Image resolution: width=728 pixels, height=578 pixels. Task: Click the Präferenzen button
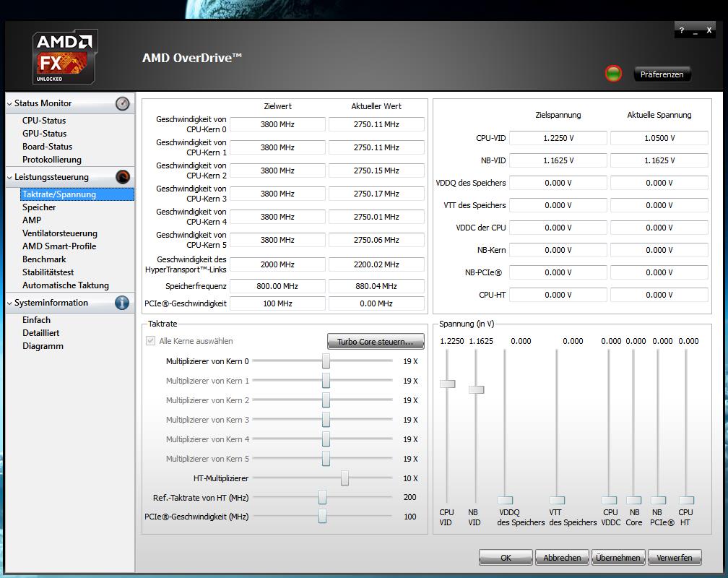tap(662, 74)
